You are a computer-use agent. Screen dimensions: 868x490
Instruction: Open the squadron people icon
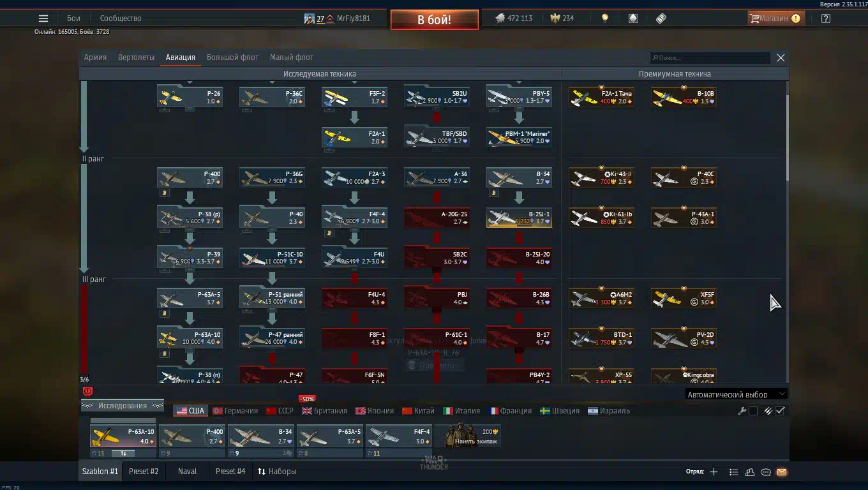coord(750,472)
